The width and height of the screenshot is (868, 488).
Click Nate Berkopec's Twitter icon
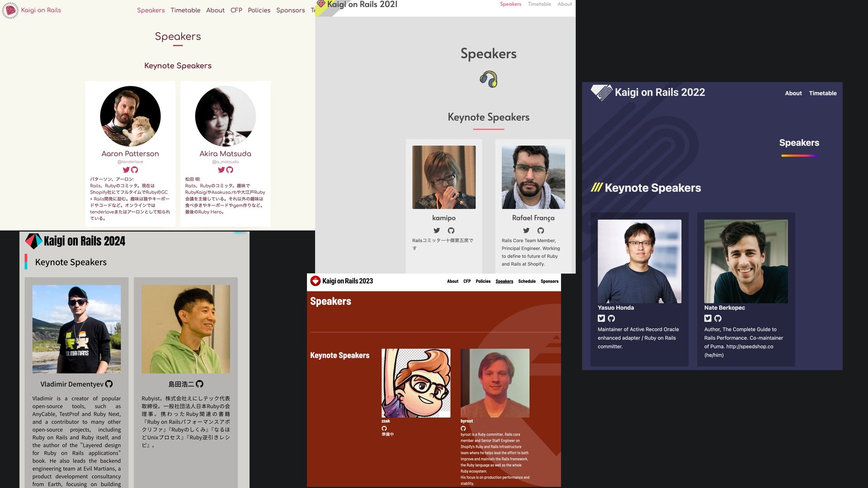tap(708, 318)
